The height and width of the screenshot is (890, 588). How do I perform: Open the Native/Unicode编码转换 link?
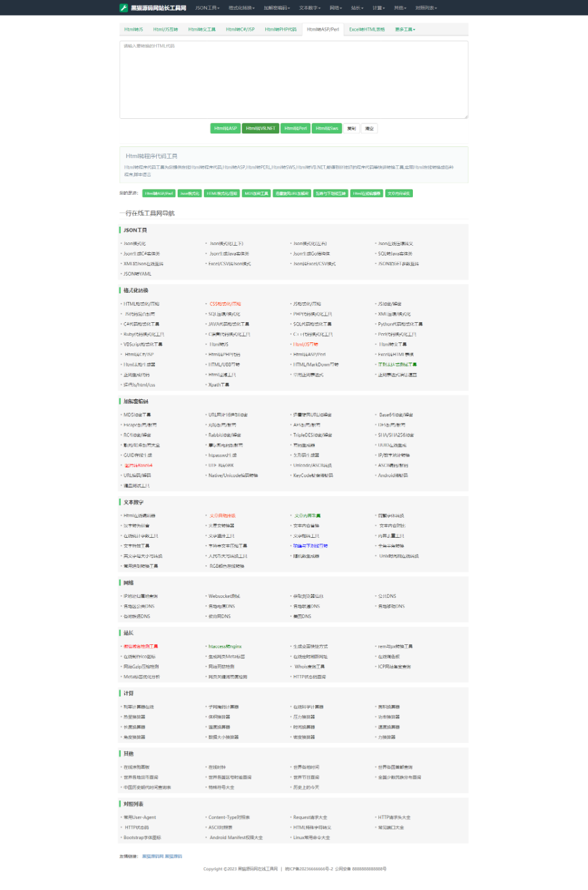click(233, 476)
